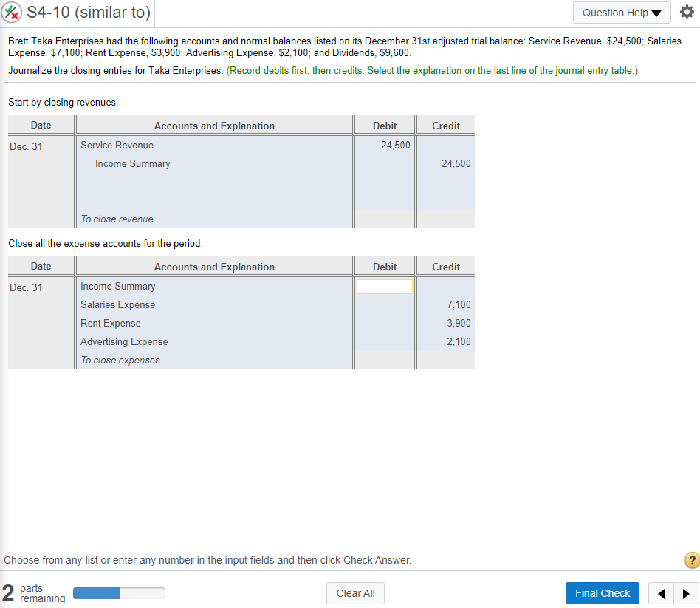Click the Debit column header in expenses table

coord(385,267)
